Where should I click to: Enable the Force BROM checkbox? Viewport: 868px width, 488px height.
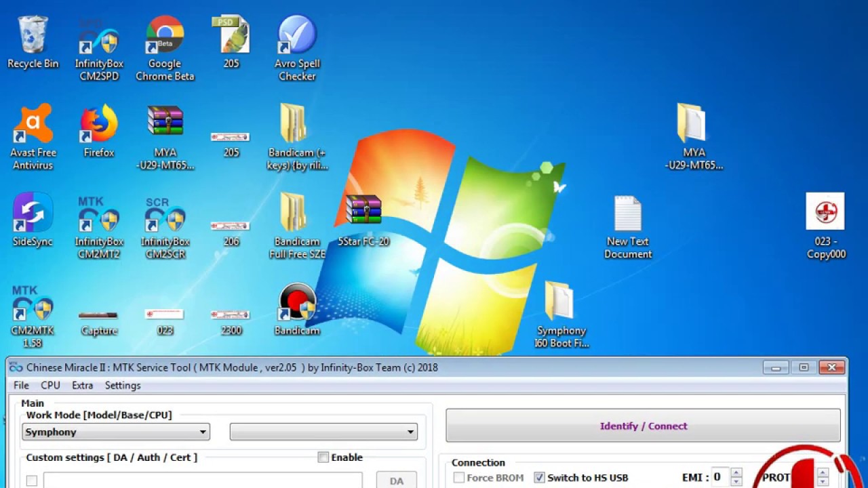point(459,478)
